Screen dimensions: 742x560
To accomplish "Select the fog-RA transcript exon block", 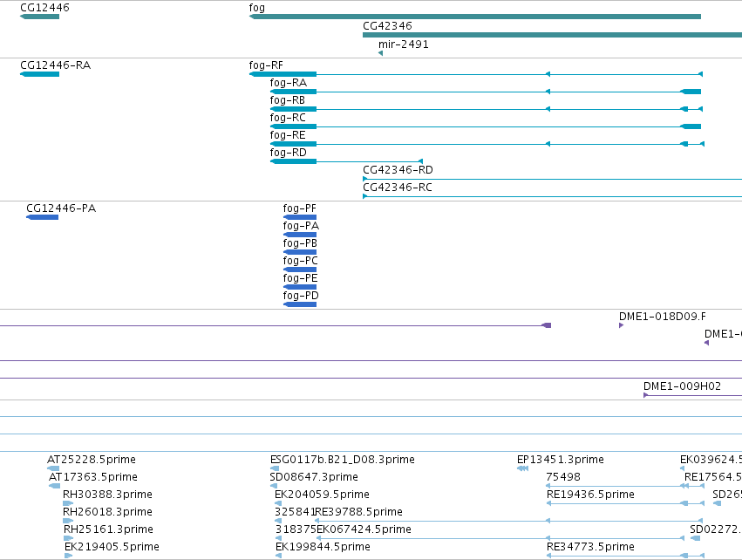I will tap(293, 92).
